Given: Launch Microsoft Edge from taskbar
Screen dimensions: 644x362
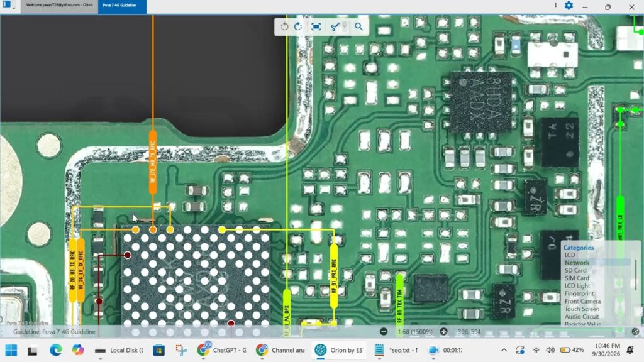Looking at the screenshot, I should pos(56,350).
